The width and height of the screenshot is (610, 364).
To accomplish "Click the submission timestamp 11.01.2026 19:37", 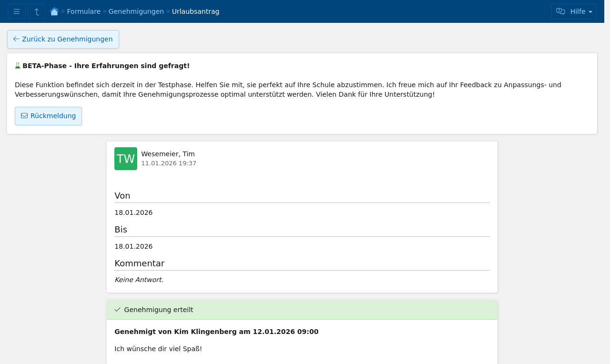I will pyautogui.click(x=169, y=163).
